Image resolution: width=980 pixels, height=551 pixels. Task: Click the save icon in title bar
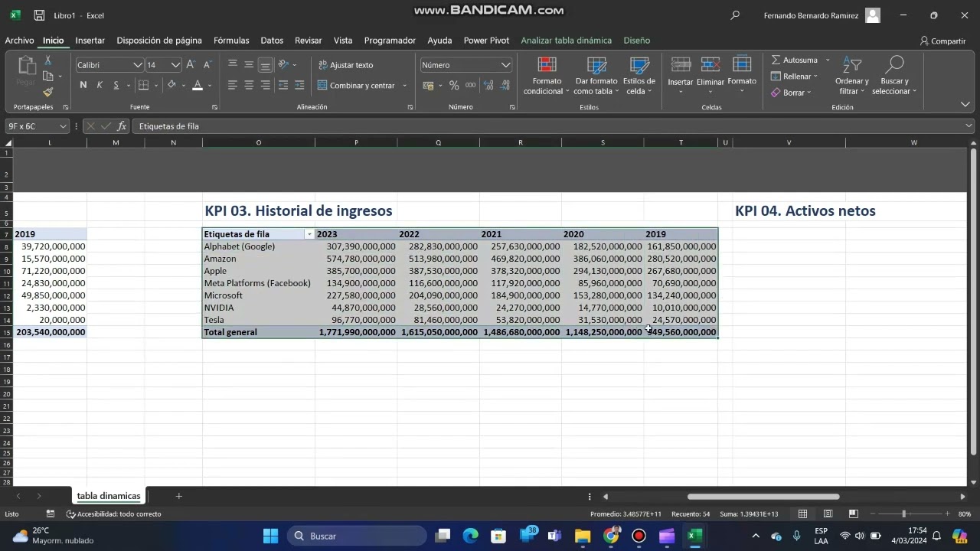coord(39,15)
